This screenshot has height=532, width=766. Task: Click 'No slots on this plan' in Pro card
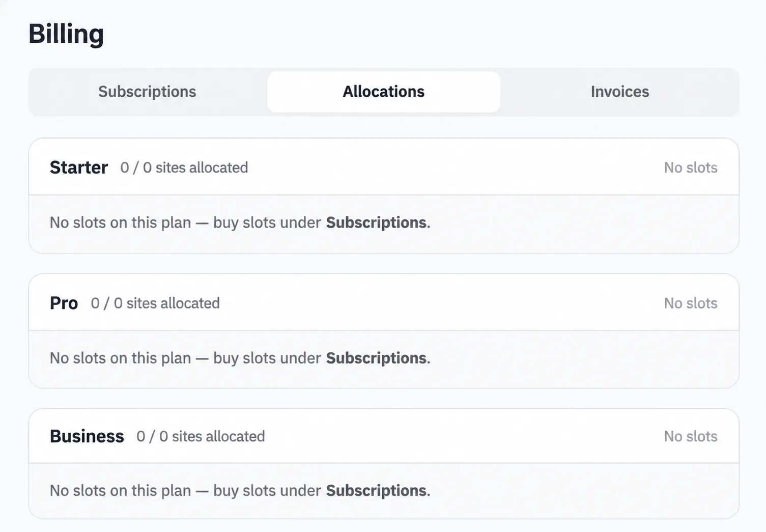(121, 358)
